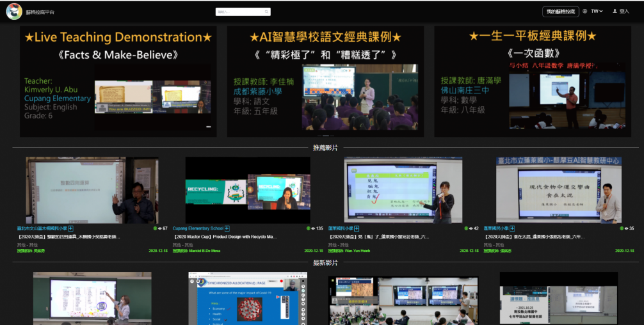This screenshot has width=644, height=325.
Task: Open the 我的蘇格拉底 button
Action: (560, 12)
